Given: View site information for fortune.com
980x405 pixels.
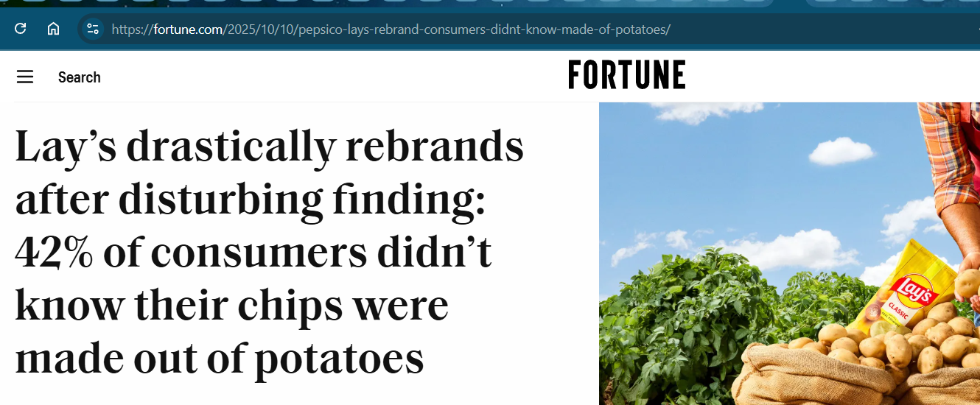Looking at the screenshot, I should coord(93,29).
